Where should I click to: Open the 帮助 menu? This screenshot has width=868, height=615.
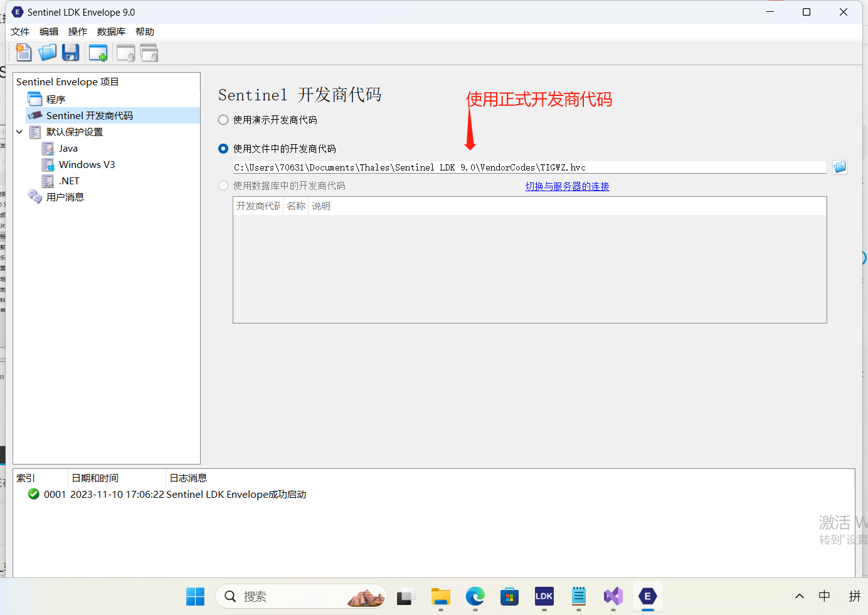[145, 31]
